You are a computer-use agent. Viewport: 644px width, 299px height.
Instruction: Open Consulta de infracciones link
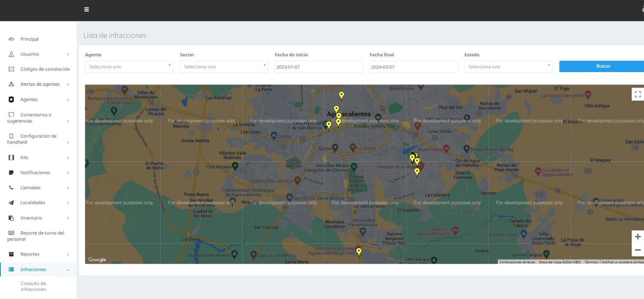[x=33, y=286]
